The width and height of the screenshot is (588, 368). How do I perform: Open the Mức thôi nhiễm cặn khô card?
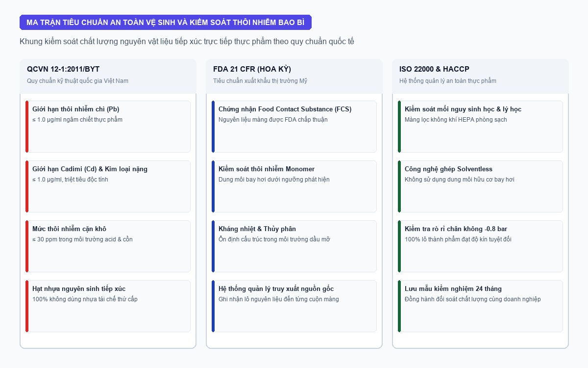point(108,246)
